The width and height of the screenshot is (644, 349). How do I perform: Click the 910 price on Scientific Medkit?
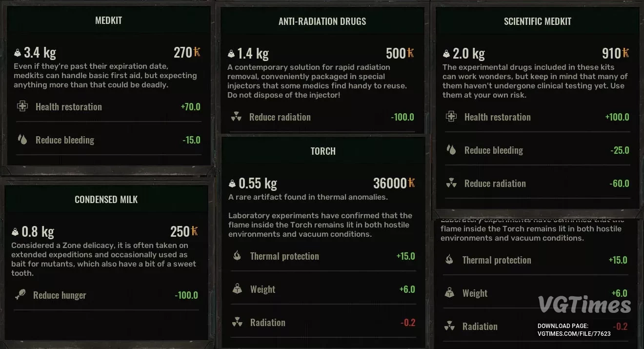pyautogui.click(x=612, y=53)
